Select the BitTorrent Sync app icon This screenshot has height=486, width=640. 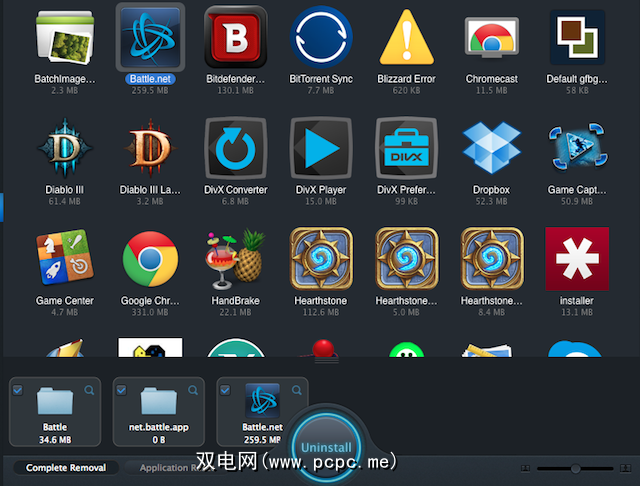pyautogui.click(x=321, y=37)
